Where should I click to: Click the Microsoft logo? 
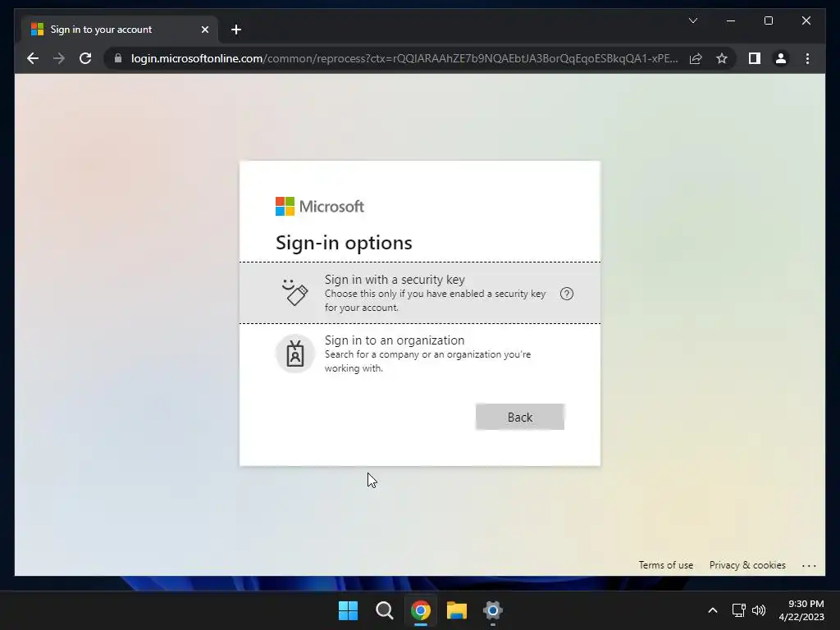point(320,206)
